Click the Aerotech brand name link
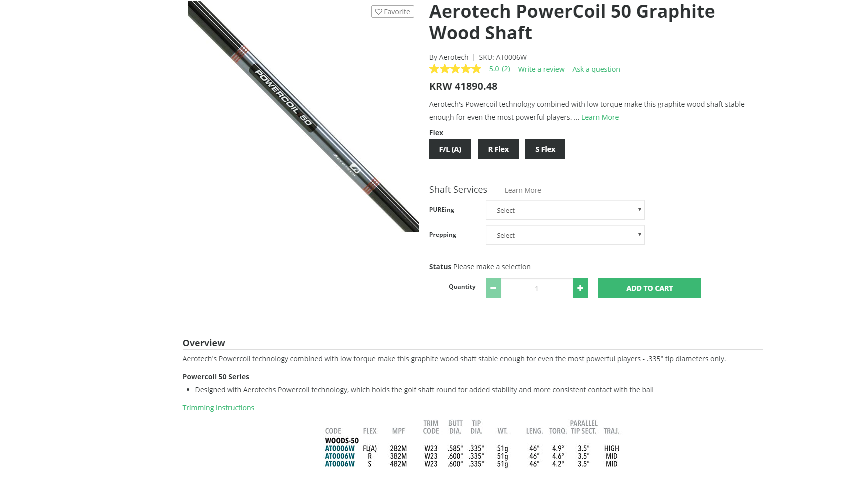862x481 pixels. click(453, 57)
